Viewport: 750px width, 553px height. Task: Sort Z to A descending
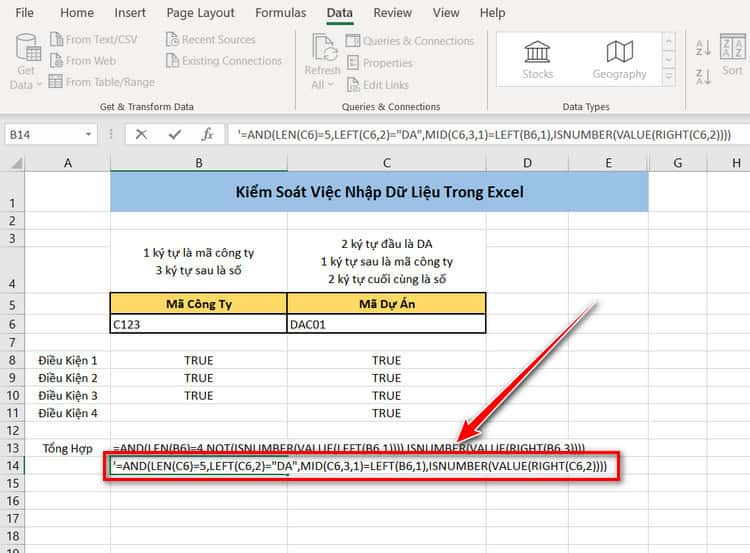(x=703, y=77)
